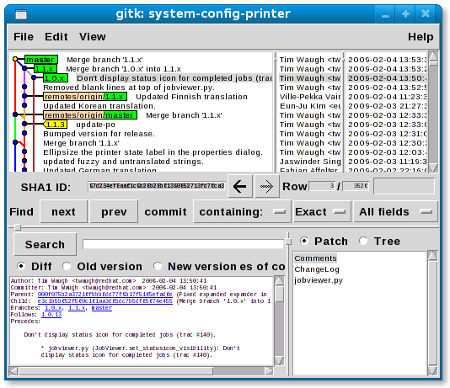Select Comments in the file list
The height and width of the screenshot is (388, 450).
[315, 258]
